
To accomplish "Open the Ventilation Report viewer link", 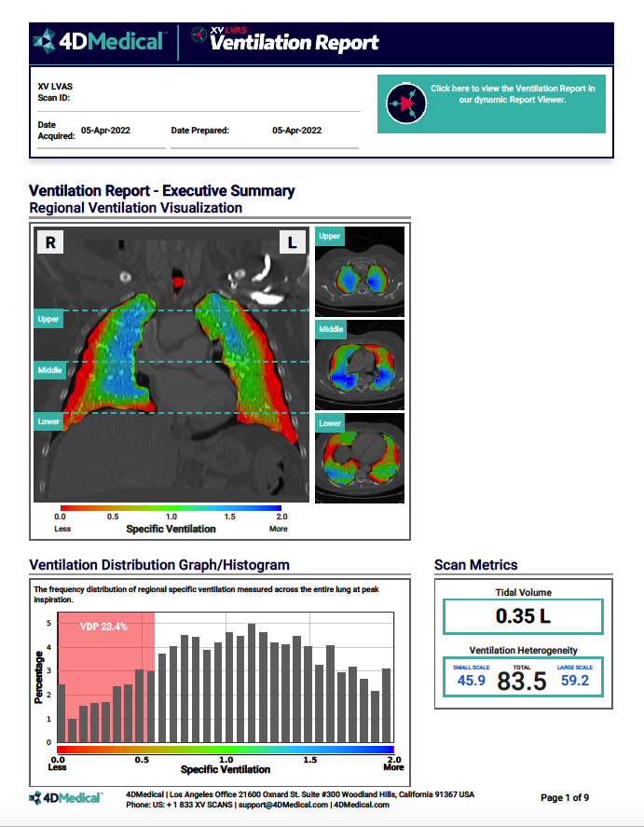I will pos(512,94).
